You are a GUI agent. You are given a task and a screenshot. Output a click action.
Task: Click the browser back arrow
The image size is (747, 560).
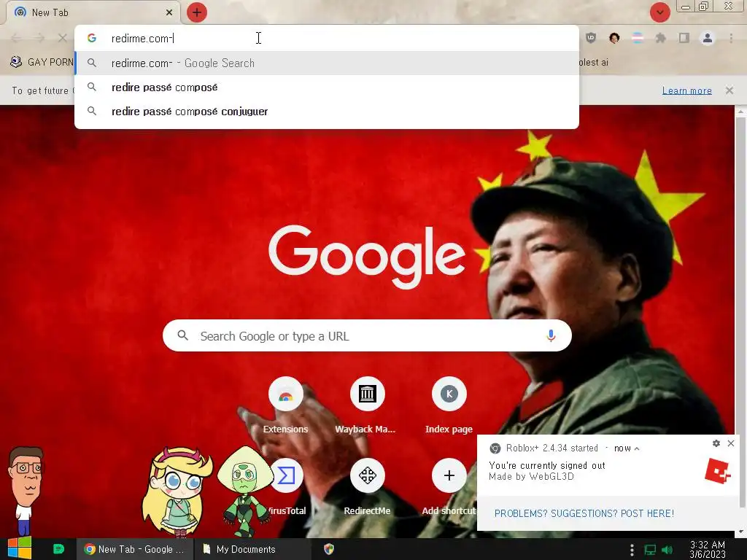pos(16,38)
